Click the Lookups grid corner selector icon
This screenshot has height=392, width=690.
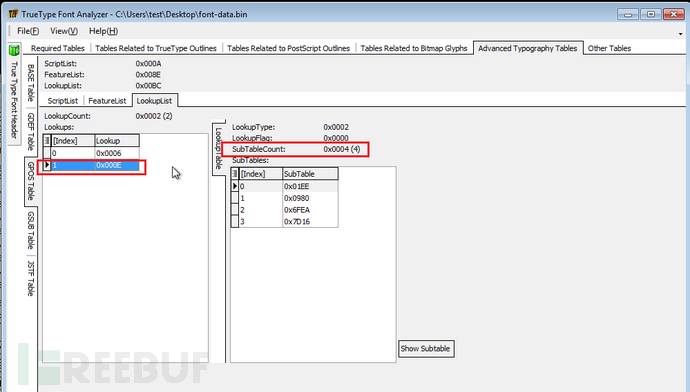[47, 141]
